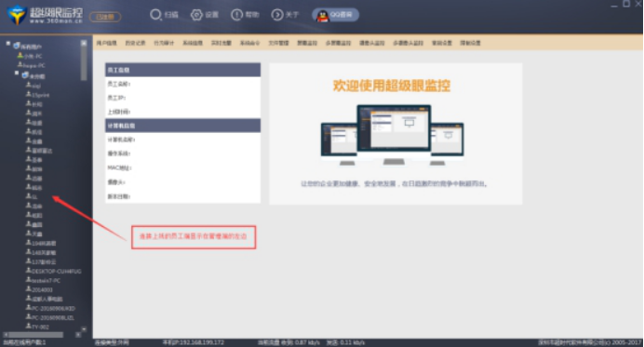Click the 已注册 registered badge
The image size is (644, 347).
pos(105,17)
